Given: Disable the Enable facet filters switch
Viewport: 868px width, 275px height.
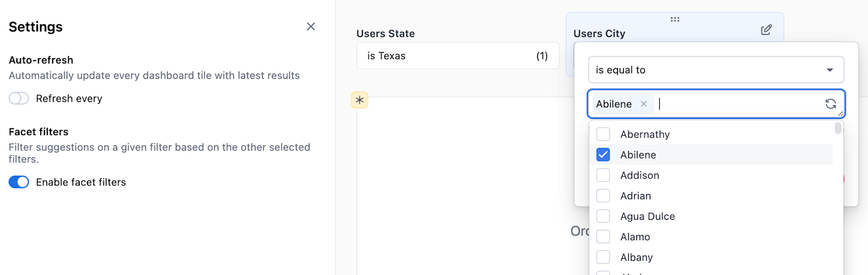Looking at the screenshot, I should [x=19, y=182].
